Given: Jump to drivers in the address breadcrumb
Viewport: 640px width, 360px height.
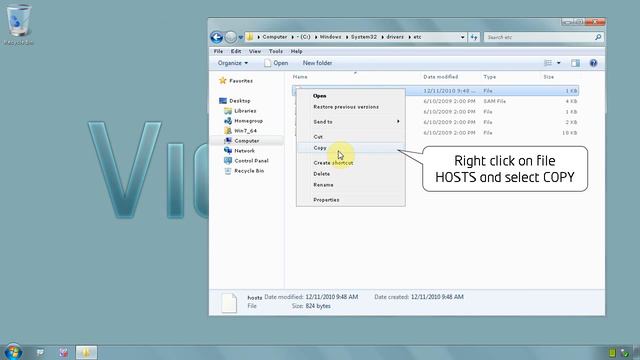Looking at the screenshot, I should 395,37.
